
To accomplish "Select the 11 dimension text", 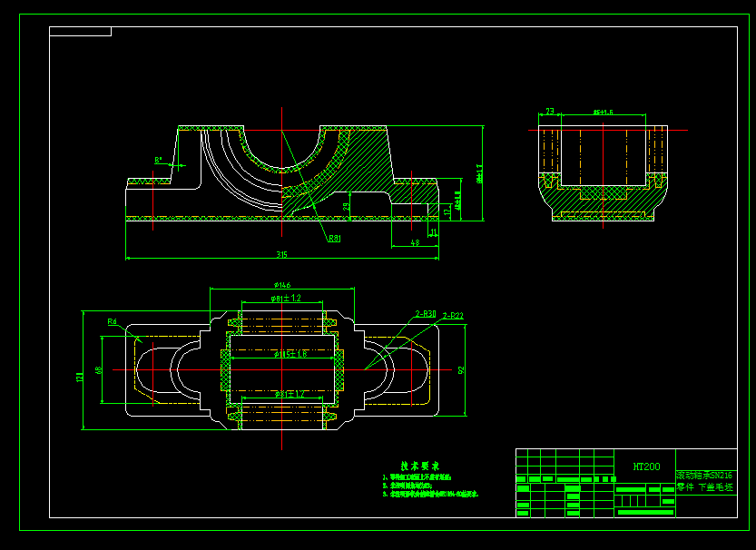I will (x=434, y=231).
